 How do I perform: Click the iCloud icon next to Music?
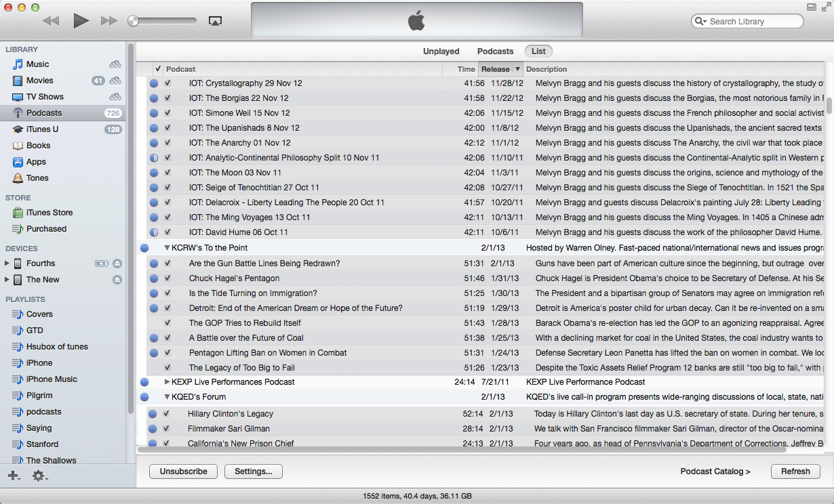pos(115,64)
